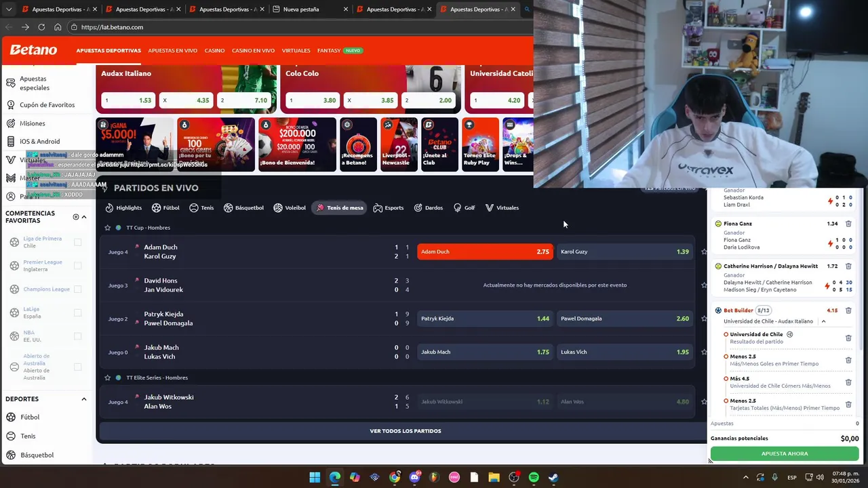Favorite the TT Elite Series - Hombres star

click(107, 378)
